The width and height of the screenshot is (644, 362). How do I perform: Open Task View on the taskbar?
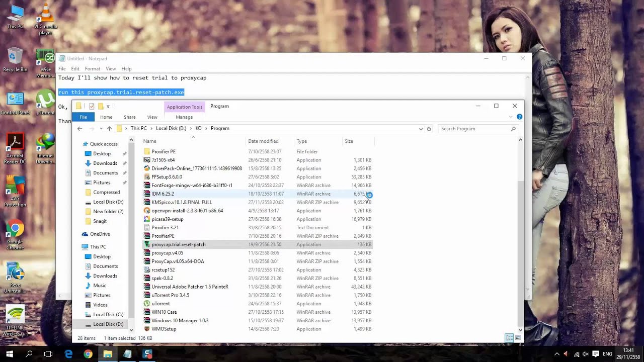48,354
